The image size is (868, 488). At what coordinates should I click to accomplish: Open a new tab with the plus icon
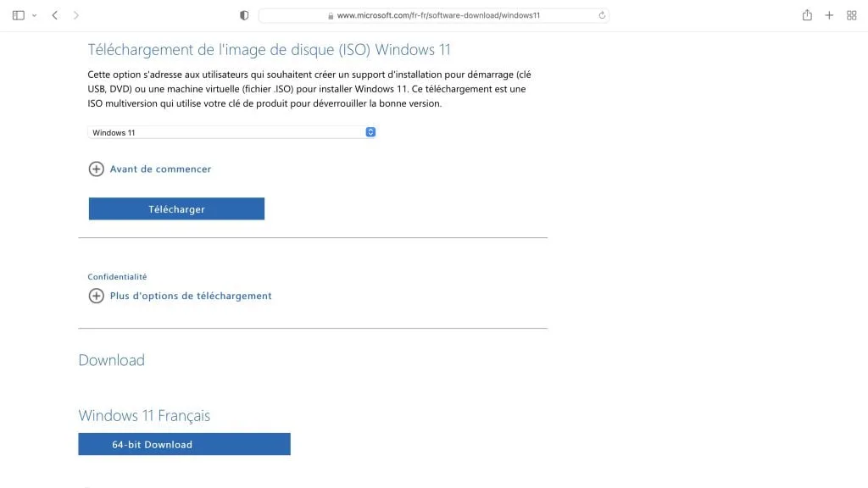pyautogui.click(x=829, y=15)
